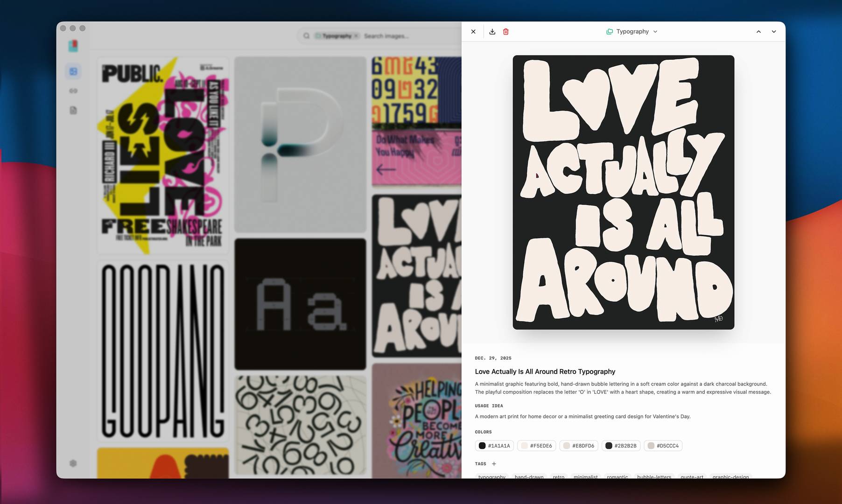
Task: Open the yellow poster thumbnail at the grid bottom
Action: 162,463
